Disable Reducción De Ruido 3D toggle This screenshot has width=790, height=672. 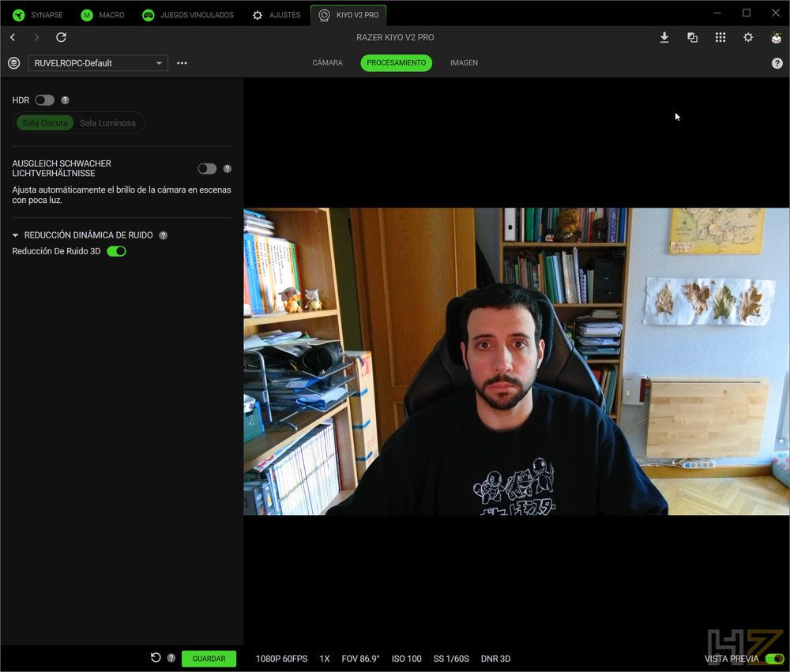click(x=116, y=251)
